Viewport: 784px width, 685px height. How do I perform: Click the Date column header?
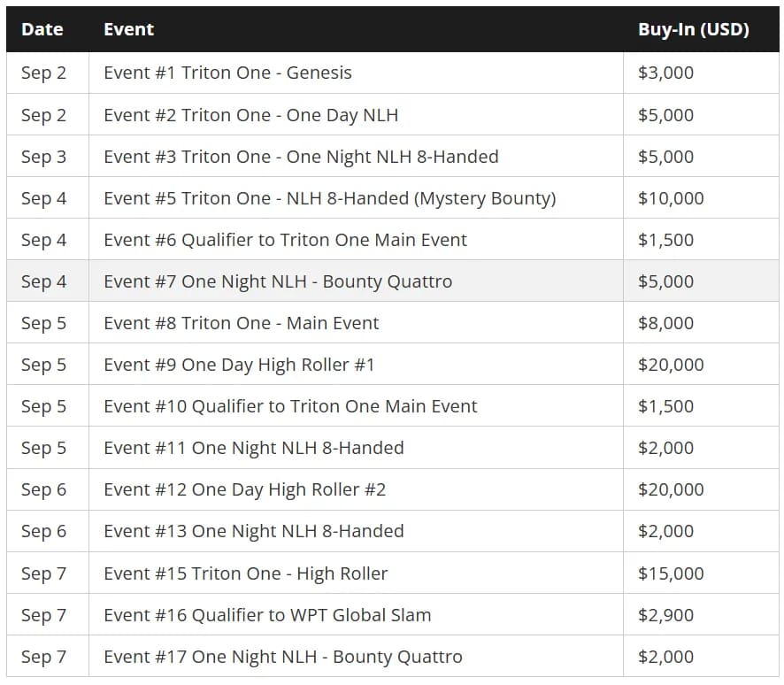tap(42, 29)
